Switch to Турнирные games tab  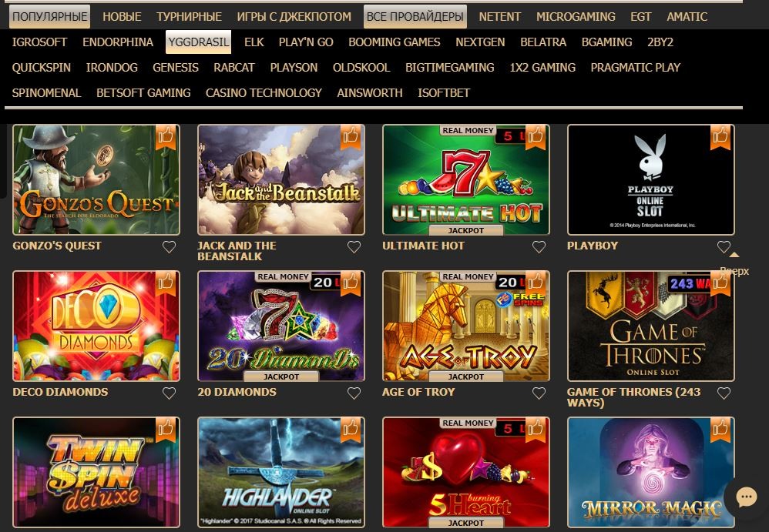[x=189, y=17]
